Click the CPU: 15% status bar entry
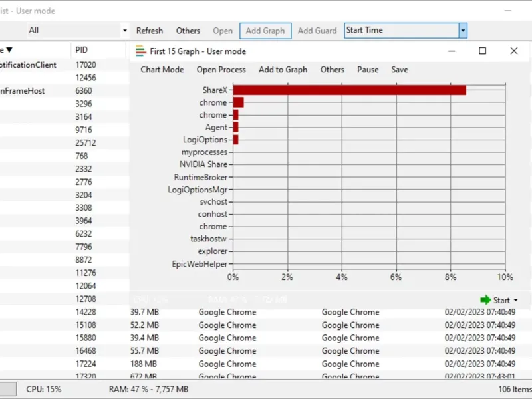 click(44, 390)
